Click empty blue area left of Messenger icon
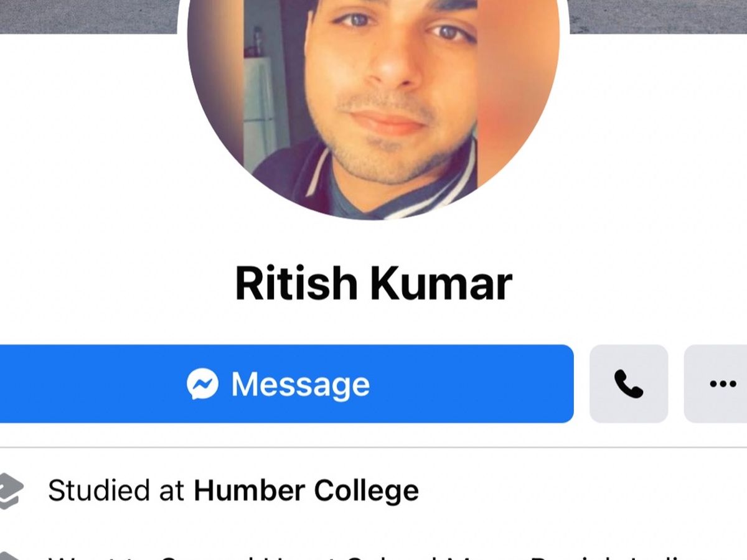Viewport: 747px width, 560px height. point(92,384)
